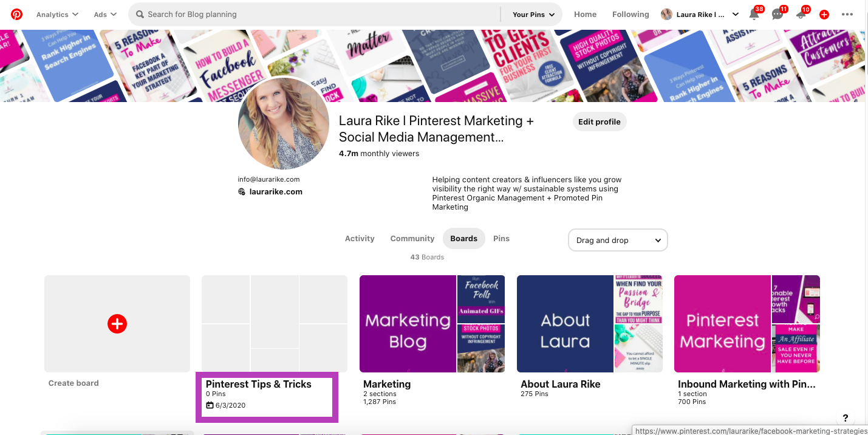Select the Boards tab
Screen dimensions: 868x435
[x=464, y=239]
